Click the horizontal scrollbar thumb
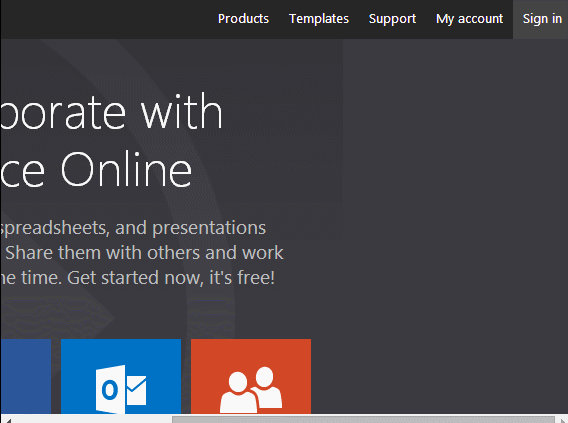 point(363,419)
